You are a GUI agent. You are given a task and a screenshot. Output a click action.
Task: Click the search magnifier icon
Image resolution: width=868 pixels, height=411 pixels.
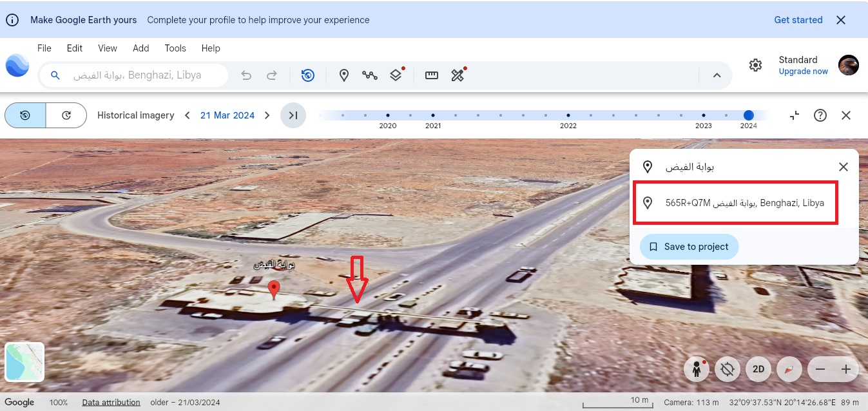pos(55,75)
